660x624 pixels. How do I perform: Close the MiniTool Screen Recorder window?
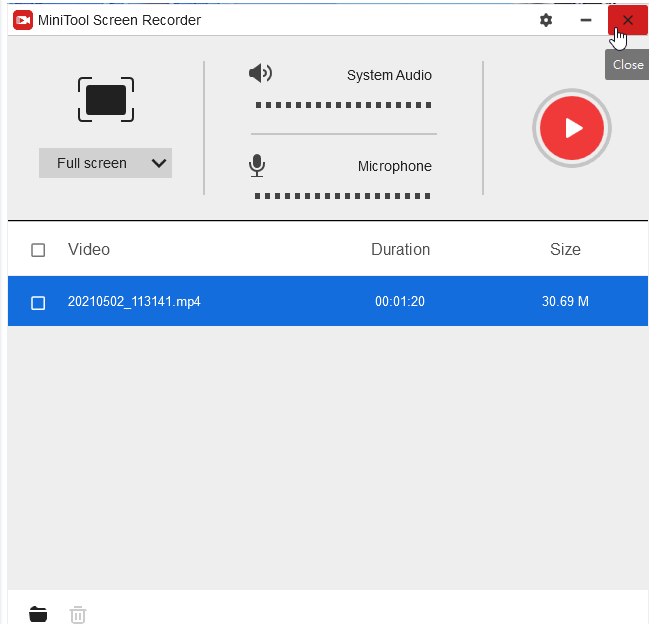(627, 20)
